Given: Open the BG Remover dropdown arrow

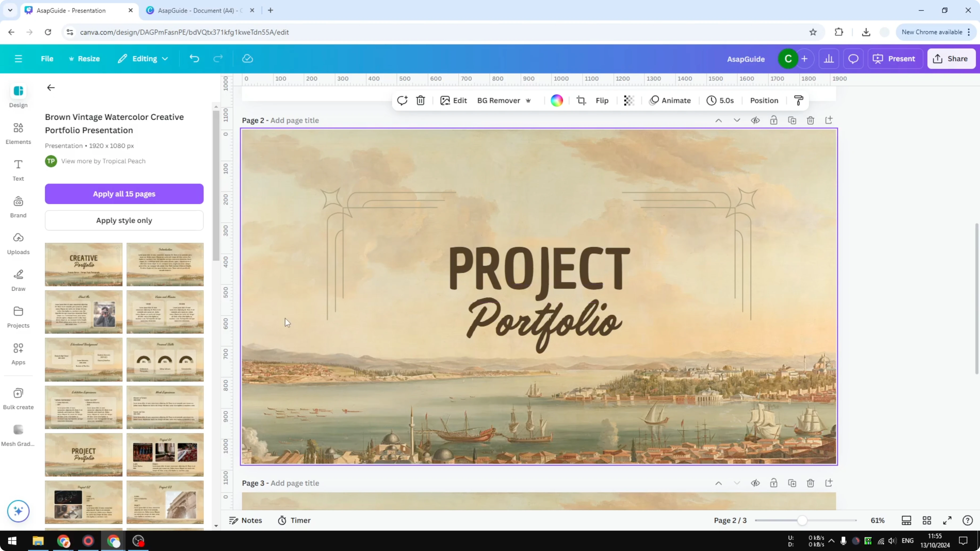Looking at the screenshot, I should click(528, 100).
